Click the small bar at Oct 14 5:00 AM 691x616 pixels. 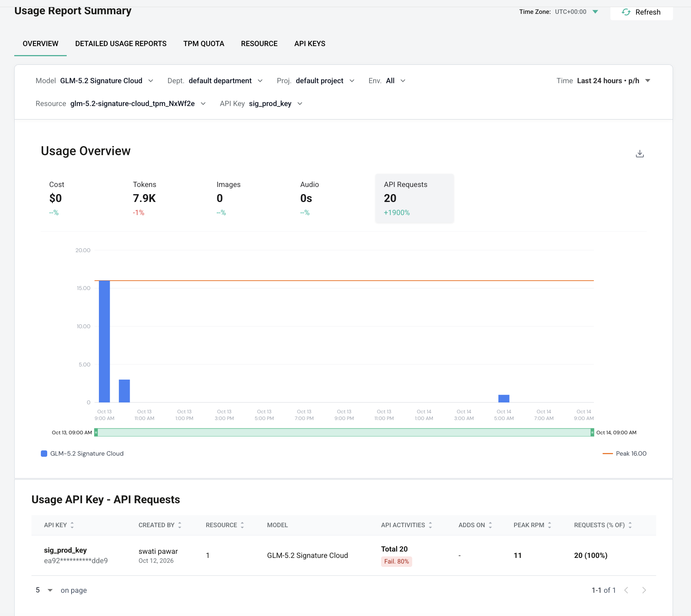[x=504, y=399]
